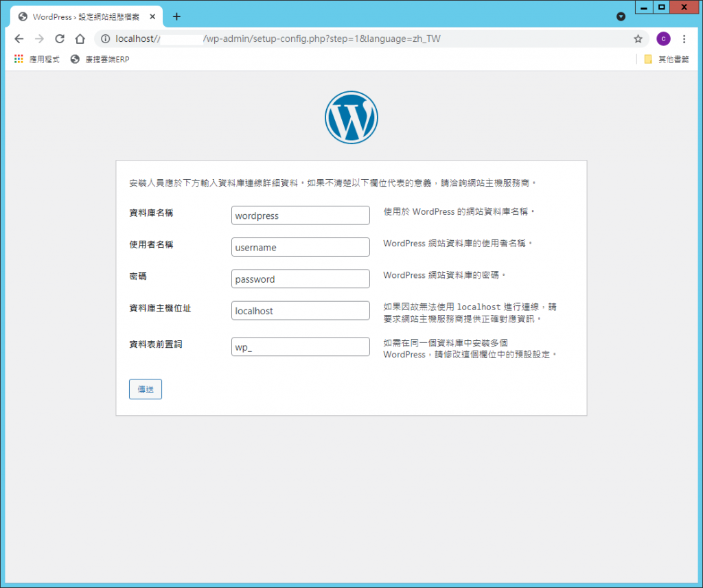
Task: Click site information icon in address bar
Action: tap(105, 39)
